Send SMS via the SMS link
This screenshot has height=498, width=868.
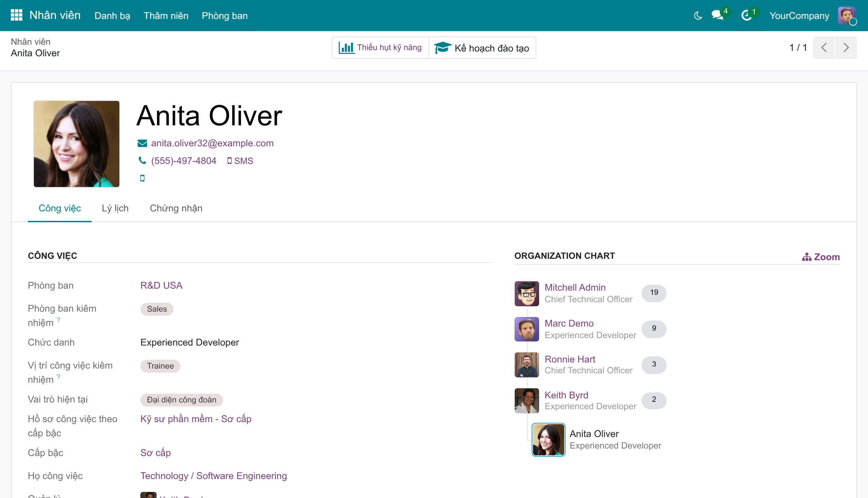(x=240, y=161)
